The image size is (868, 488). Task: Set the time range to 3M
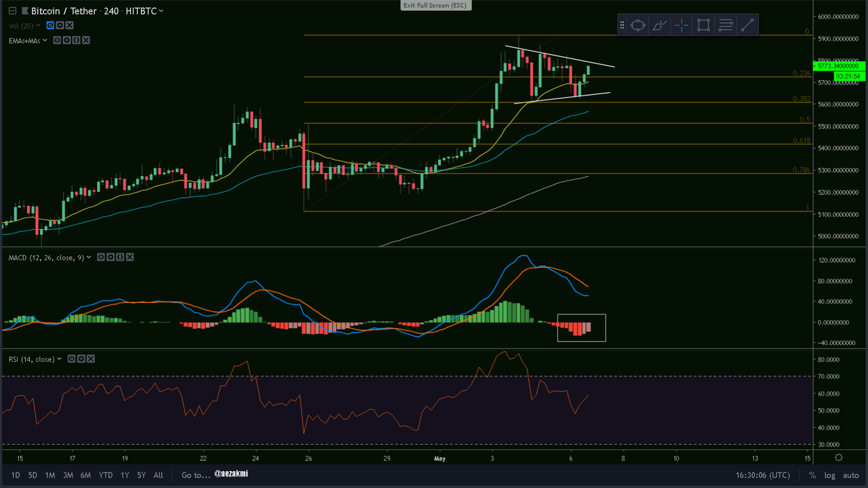(x=68, y=475)
